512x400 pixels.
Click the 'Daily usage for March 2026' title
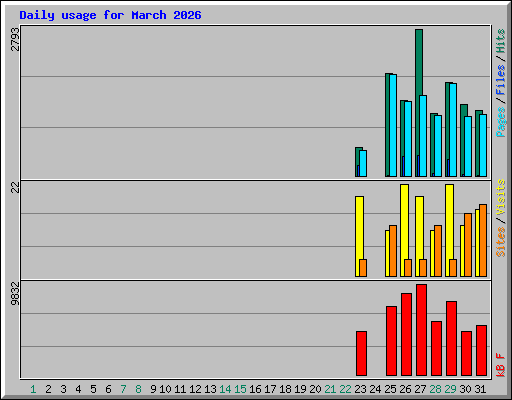(x=110, y=15)
